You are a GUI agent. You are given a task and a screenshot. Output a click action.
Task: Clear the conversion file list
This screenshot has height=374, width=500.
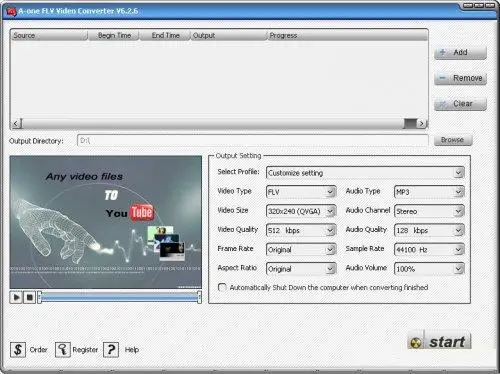[x=460, y=104]
